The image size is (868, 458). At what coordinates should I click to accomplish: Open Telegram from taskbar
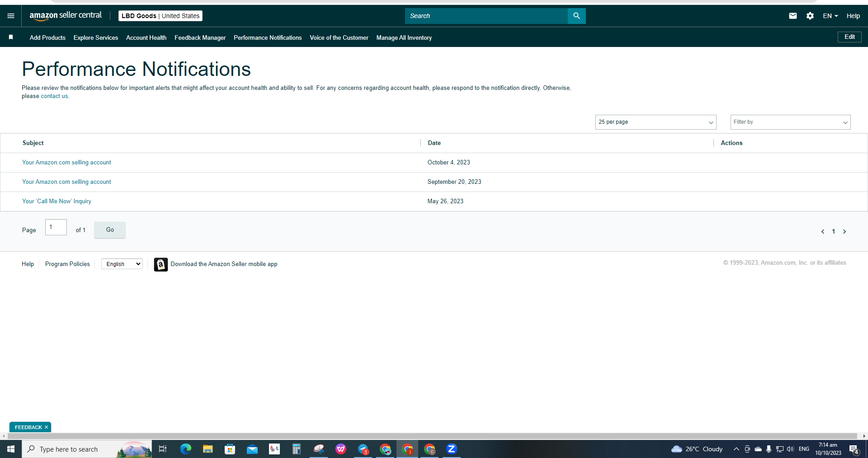click(x=363, y=449)
